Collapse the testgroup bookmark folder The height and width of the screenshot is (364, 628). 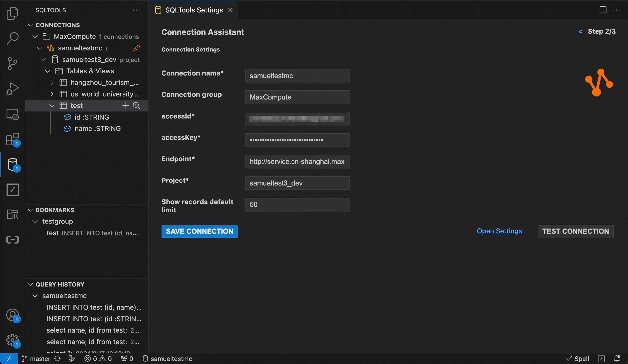click(x=35, y=221)
